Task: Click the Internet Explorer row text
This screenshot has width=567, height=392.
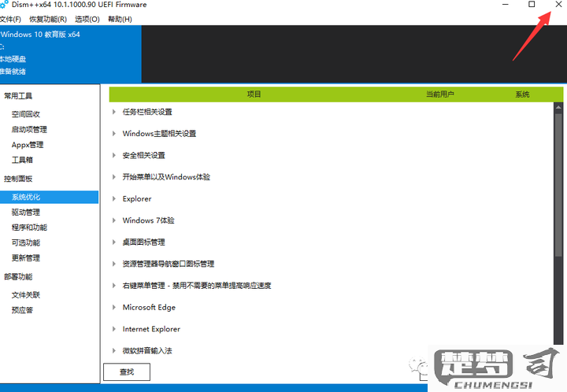Action: tap(151, 329)
